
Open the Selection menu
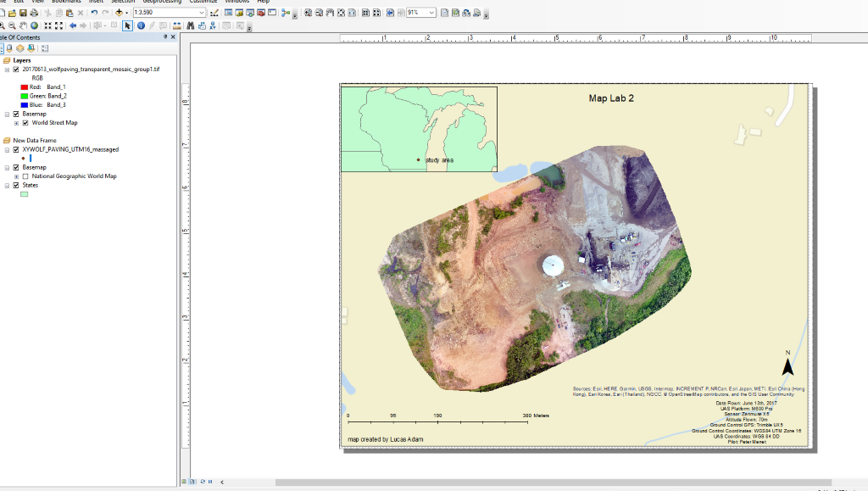pyautogui.click(x=123, y=2)
